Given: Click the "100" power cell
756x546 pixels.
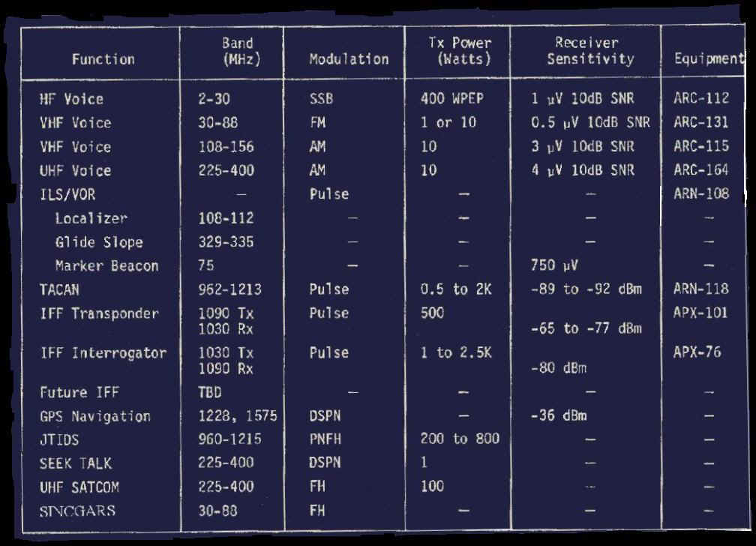Looking at the screenshot, I should [x=432, y=486].
